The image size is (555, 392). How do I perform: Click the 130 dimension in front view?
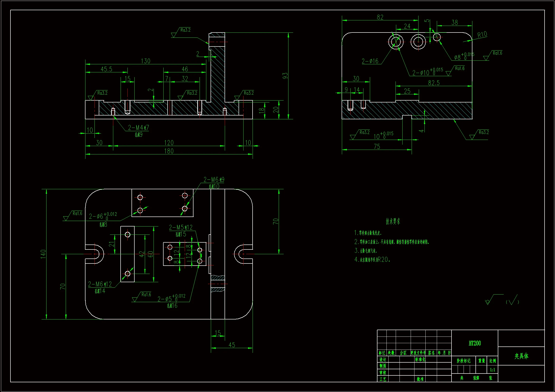(x=146, y=61)
